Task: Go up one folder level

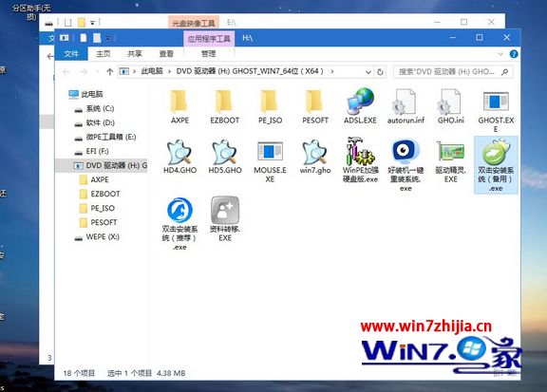Action: point(110,72)
